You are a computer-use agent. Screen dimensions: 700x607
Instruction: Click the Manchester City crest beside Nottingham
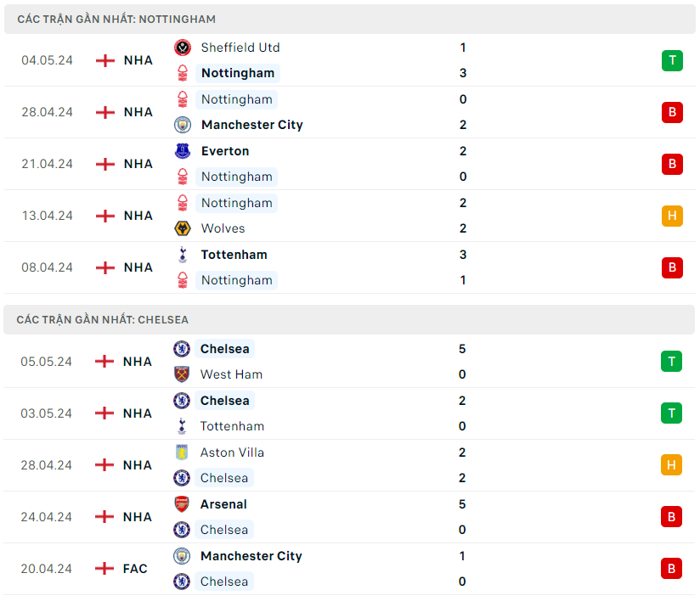pos(183,125)
